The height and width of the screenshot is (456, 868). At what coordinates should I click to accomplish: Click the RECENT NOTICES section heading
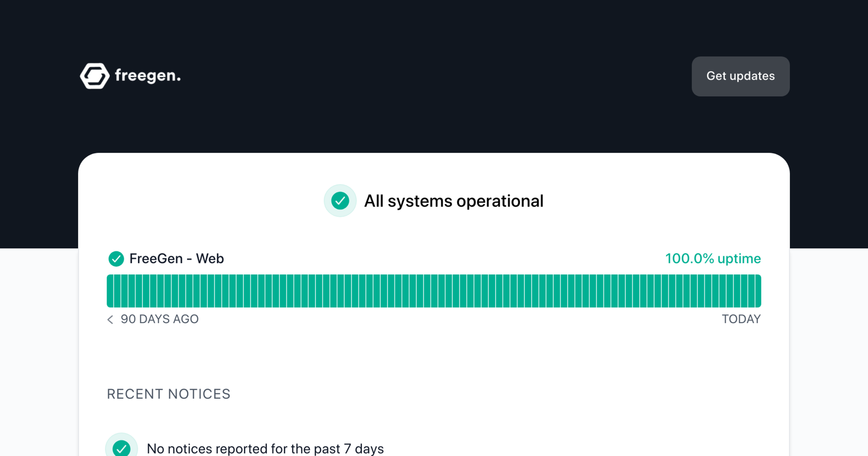tap(169, 394)
